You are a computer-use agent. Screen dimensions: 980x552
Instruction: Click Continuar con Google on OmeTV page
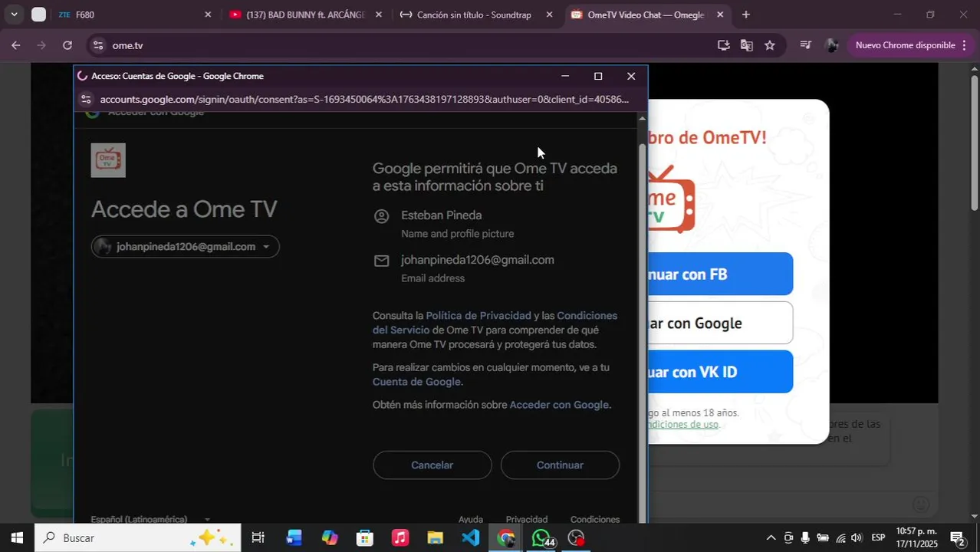click(x=721, y=323)
